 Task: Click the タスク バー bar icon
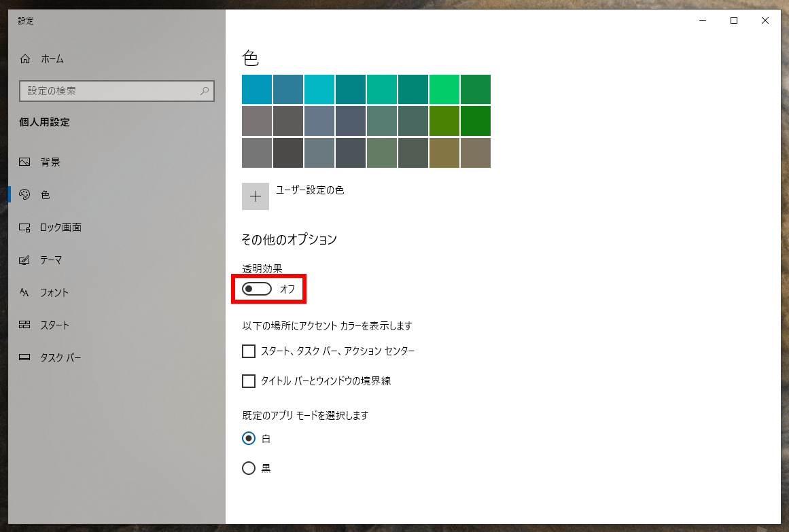[x=24, y=357]
